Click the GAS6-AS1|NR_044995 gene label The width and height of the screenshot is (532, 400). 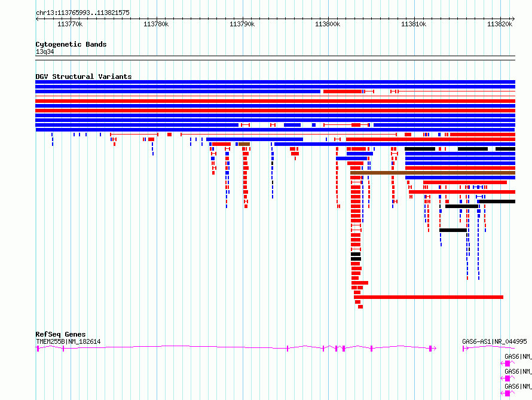pos(494,341)
